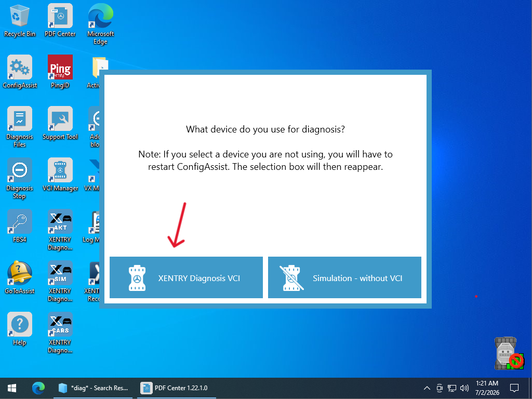The height and width of the screenshot is (399, 532).
Task: Open the taskbar clock and date
Action: [x=487, y=388]
